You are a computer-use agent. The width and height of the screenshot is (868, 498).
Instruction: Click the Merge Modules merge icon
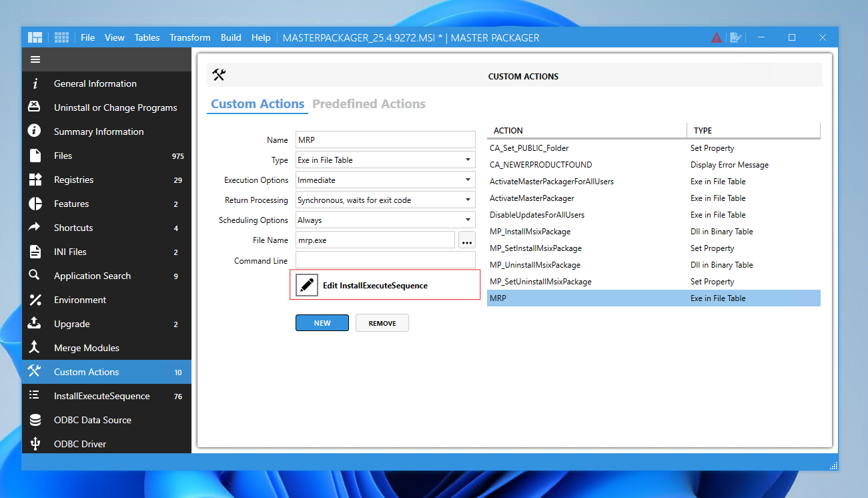(x=35, y=348)
